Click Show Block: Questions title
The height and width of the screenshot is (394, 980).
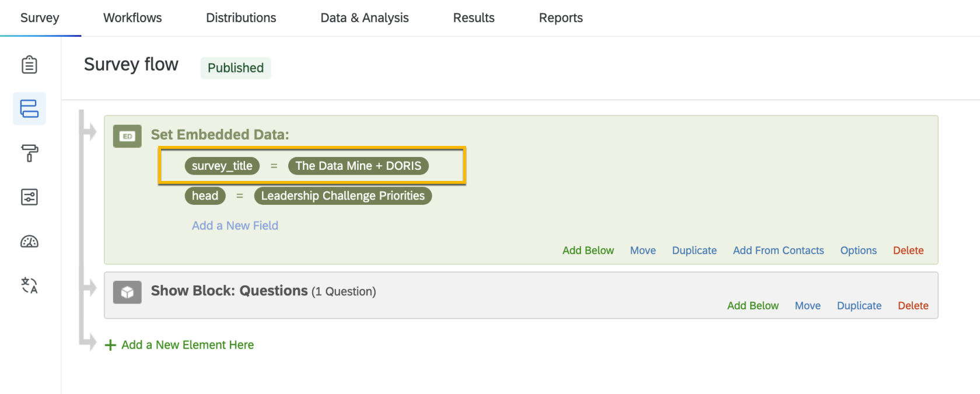tap(229, 291)
